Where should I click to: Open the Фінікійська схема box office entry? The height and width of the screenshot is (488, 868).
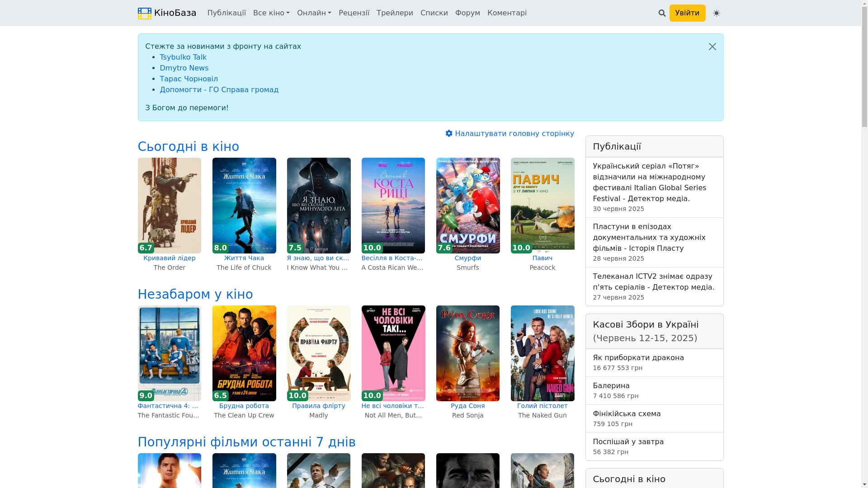coord(627,414)
